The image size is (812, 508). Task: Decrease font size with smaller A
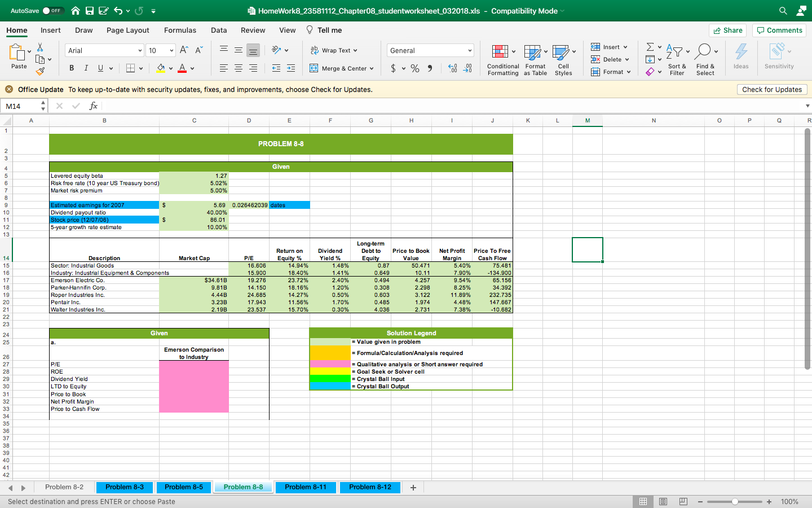tap(198, 50)
